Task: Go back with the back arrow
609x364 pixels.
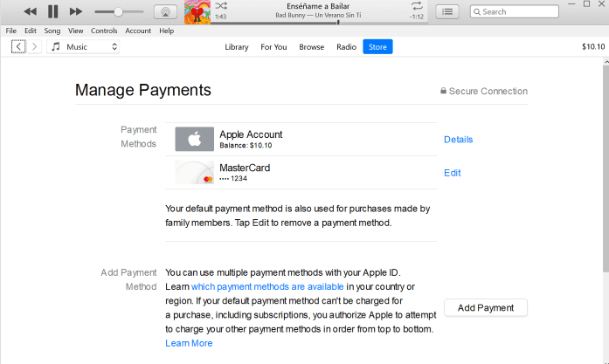Action: pyautogui.click(x=18, y=46)
